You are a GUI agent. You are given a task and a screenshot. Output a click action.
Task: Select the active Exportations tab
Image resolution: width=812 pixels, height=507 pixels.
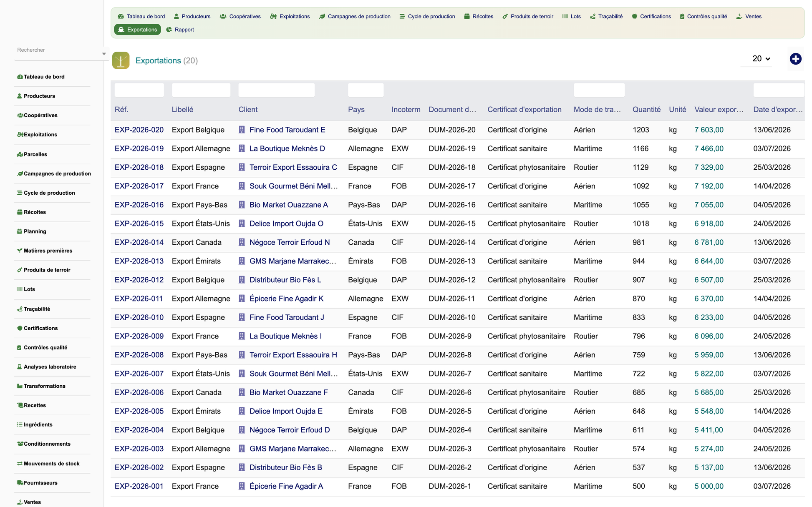[138, 30]
